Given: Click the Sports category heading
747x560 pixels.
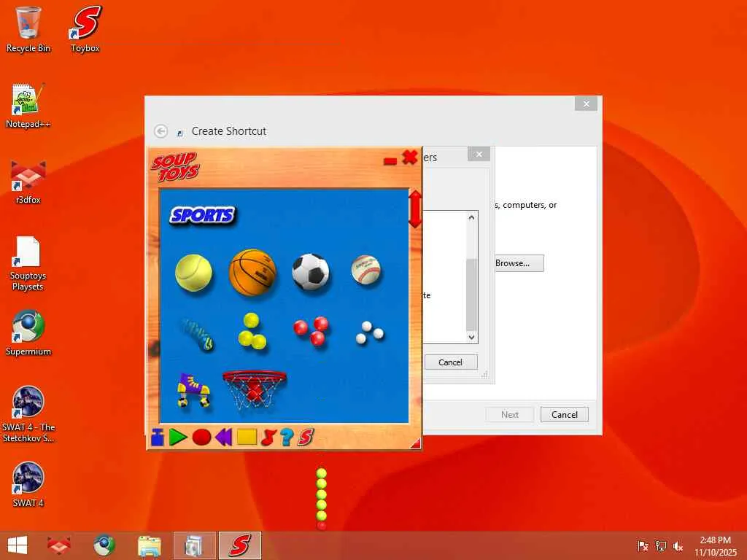Looking at the screenshot, I should pos(203,215).
